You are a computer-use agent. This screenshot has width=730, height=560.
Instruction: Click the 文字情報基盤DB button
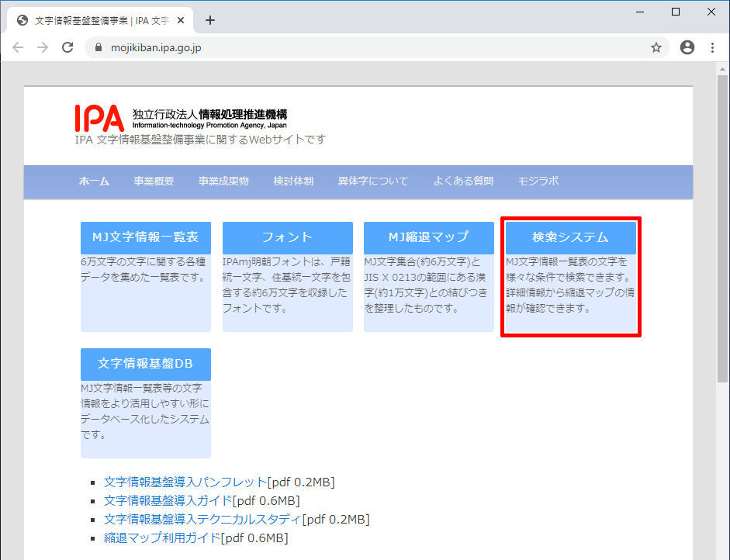146,364
